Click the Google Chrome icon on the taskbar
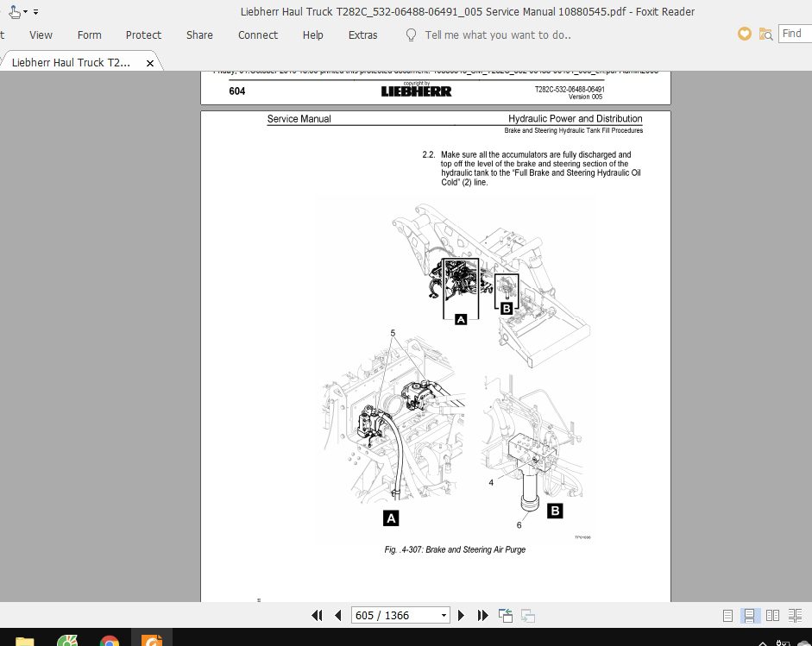The height and width of the screenshot is (646, 812). click(110, 641)
